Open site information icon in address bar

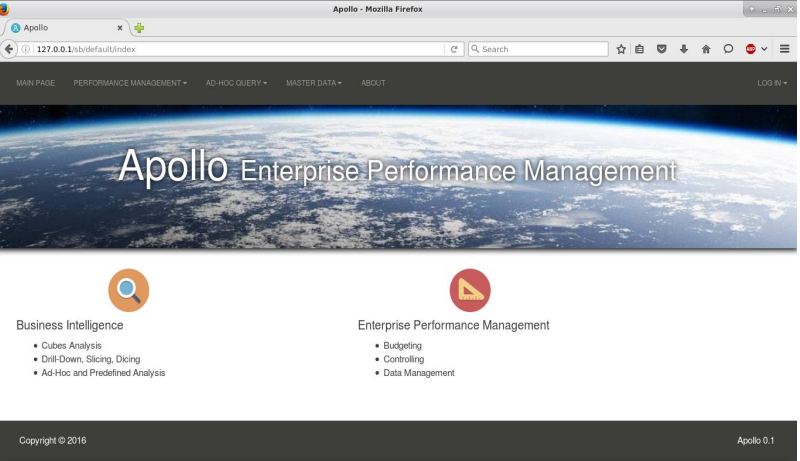(x=26, y=49)
